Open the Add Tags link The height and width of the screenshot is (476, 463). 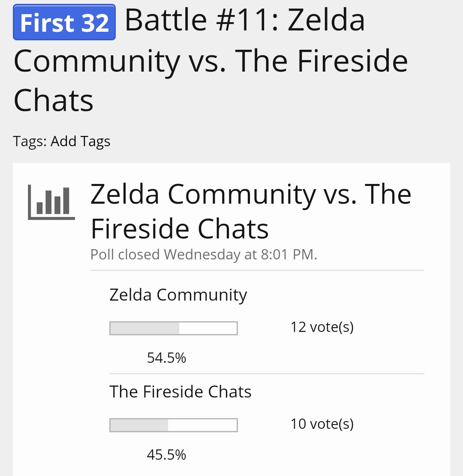coord(80,142)
